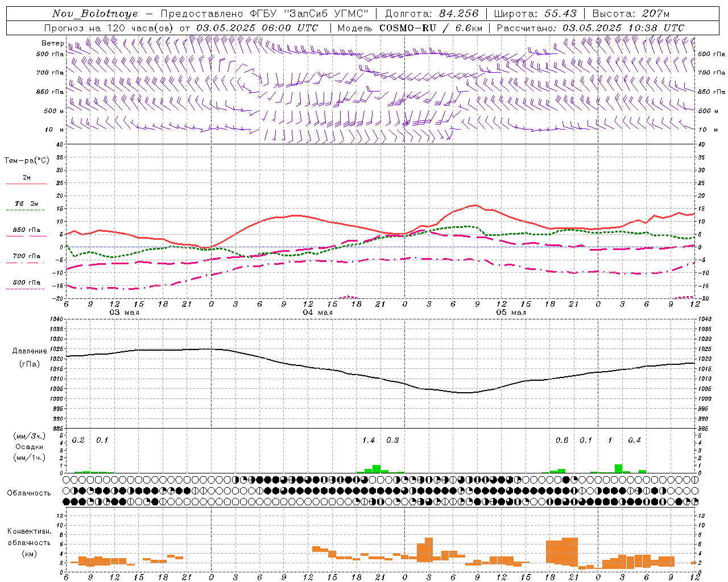Click the (мм/3ч.) unit label
Screen dimensions: 728x582
[30, 436]
